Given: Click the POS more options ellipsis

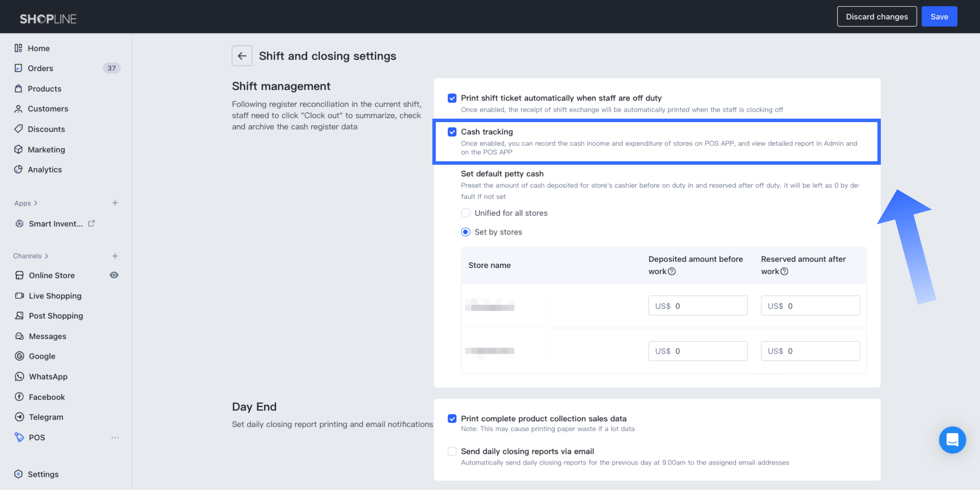Looking at the screenshot, I should [x=115, y=437].
